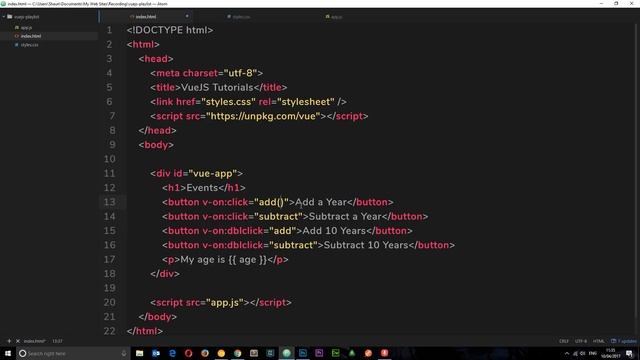Show hidden system tray icons
Screen dimensions: 640x360
click(x=567, y=353)
